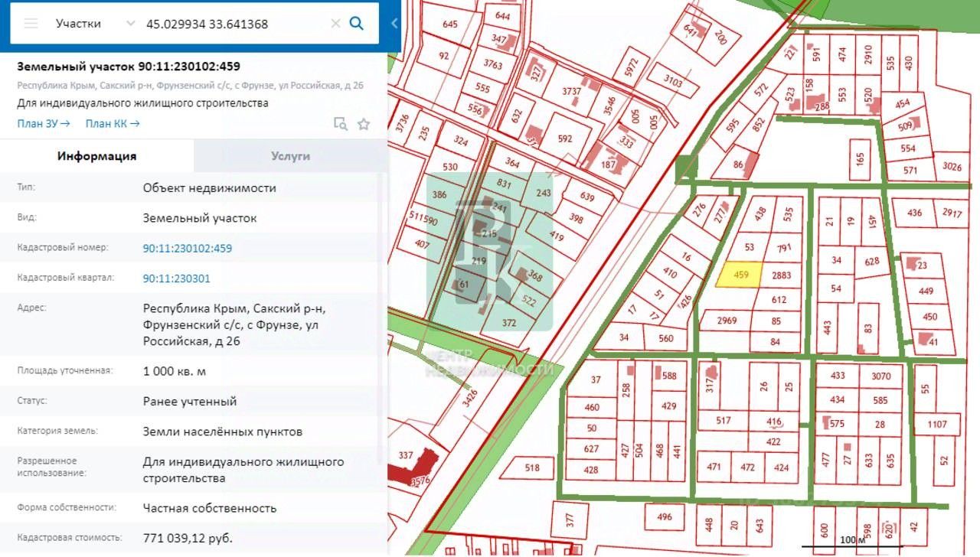980x557 pixels.
Task: Click the highlighted yellow parcel 459
Action: 740,274
